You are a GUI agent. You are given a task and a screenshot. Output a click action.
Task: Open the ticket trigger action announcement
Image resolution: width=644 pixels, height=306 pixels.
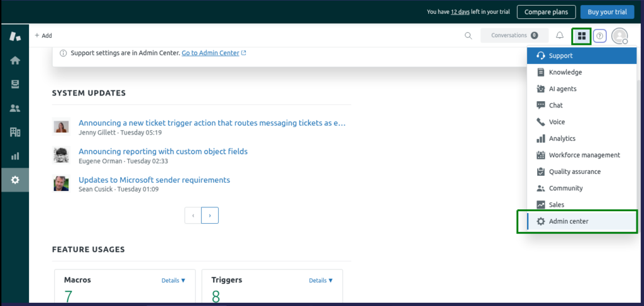[x=212, y=123]
